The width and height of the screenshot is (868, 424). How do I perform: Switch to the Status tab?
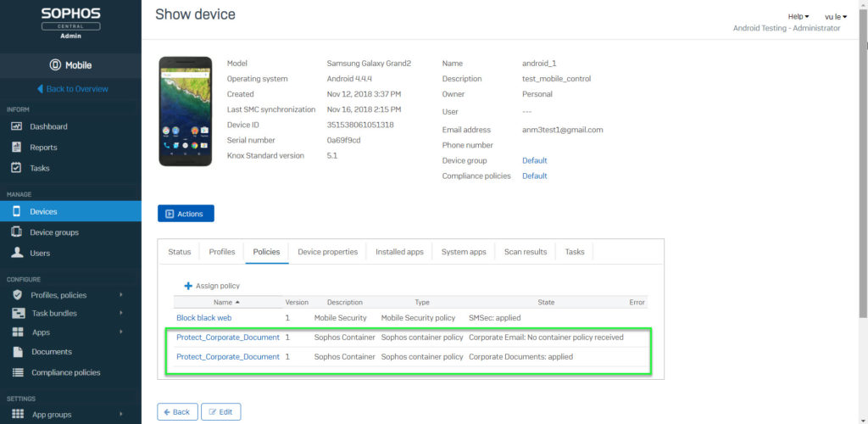[180, 252]
